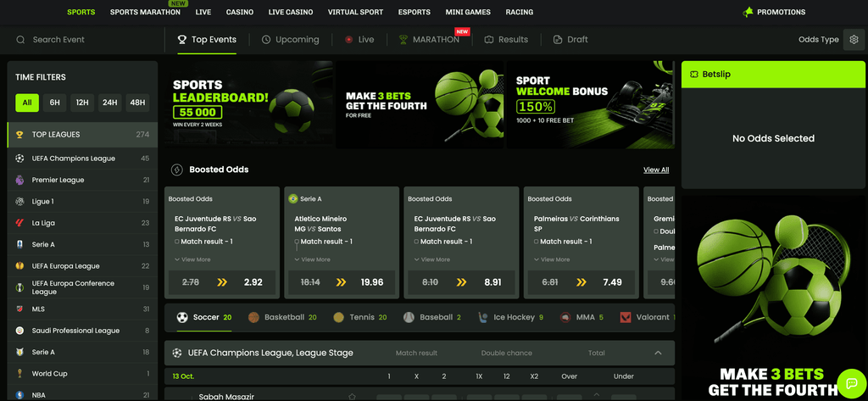Click the Soccer ball sport icon

(182, 317)
